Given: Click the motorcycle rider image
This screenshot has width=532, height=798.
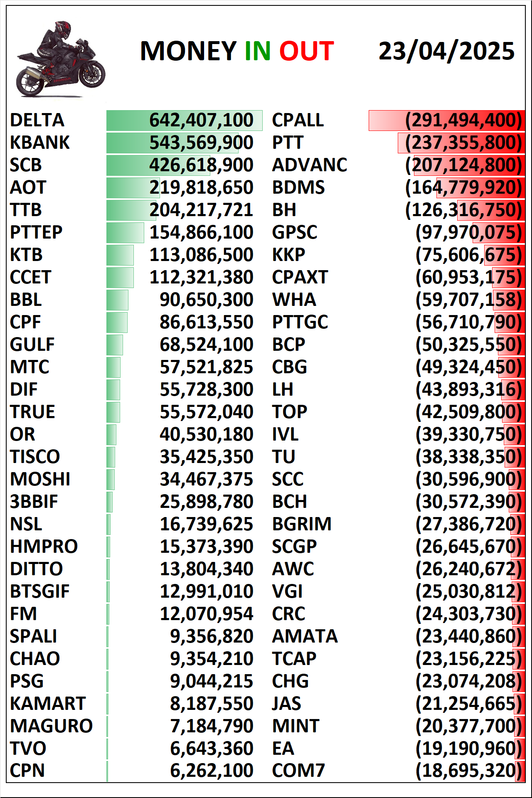Looking at the screenshot, I should pos(61,59).
